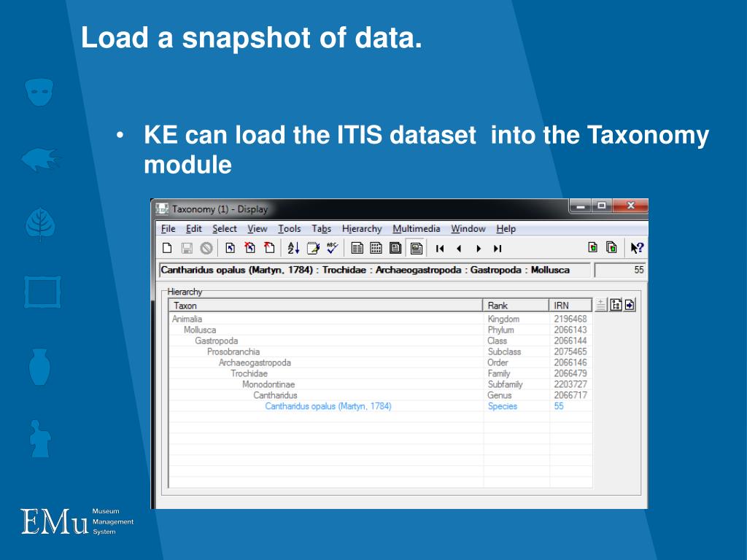Image resolution: width=747 pixels, height=560 pixels.
Task: Click the notepad with pencil toolbar icon
Action: pos(313,248)
